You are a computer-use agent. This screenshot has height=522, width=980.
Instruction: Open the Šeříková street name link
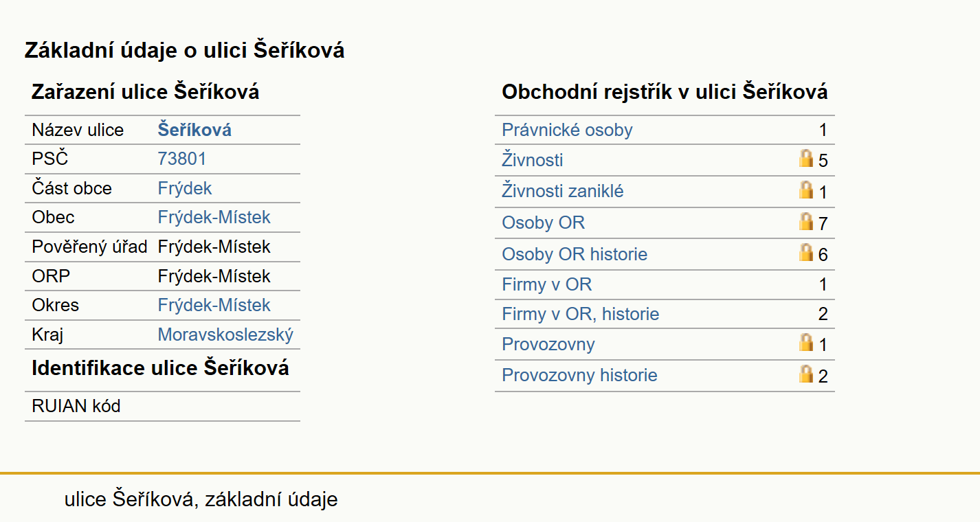[x=194, y=130]
